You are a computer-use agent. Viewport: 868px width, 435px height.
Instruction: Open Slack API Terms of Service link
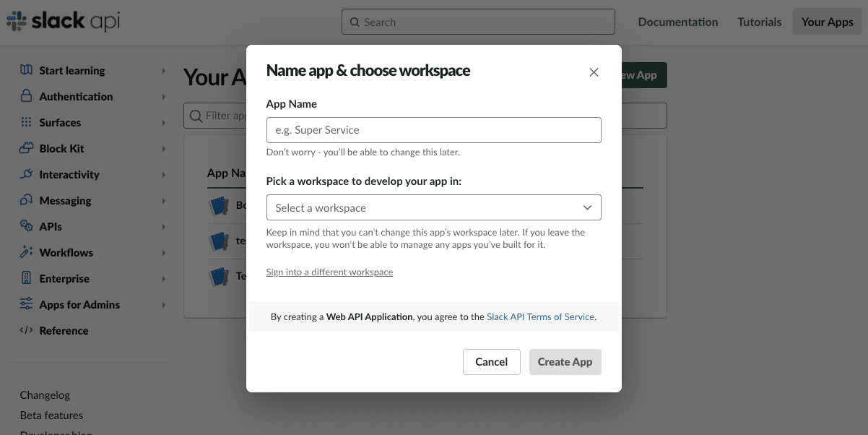click(540, 316)
